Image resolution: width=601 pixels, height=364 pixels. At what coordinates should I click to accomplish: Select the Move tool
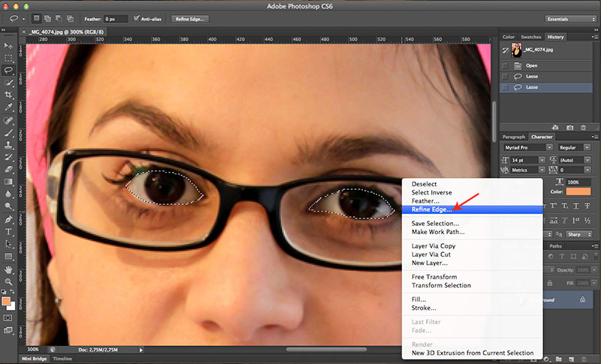[x=9, y=46]
